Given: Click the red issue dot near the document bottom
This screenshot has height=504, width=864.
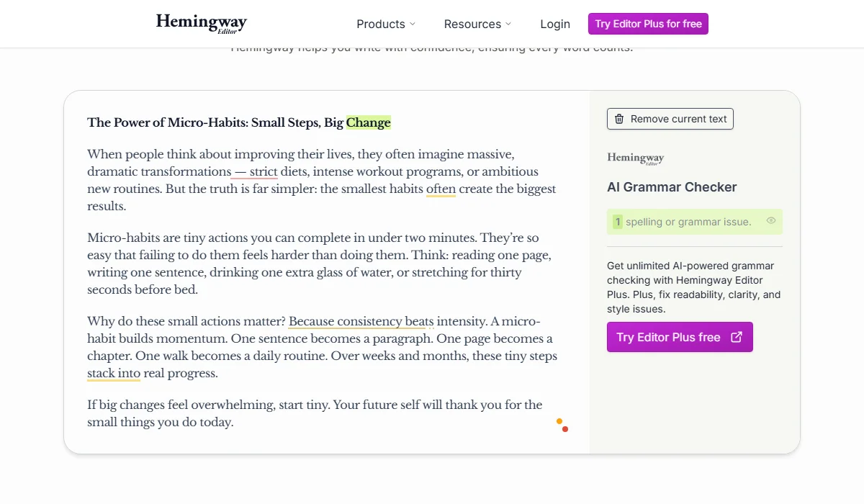Looking at the screenshot, I should [x=565, y=428].
